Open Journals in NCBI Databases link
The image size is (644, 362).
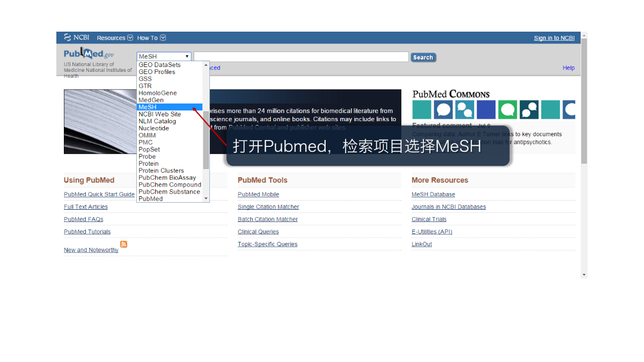click(449, 207)
